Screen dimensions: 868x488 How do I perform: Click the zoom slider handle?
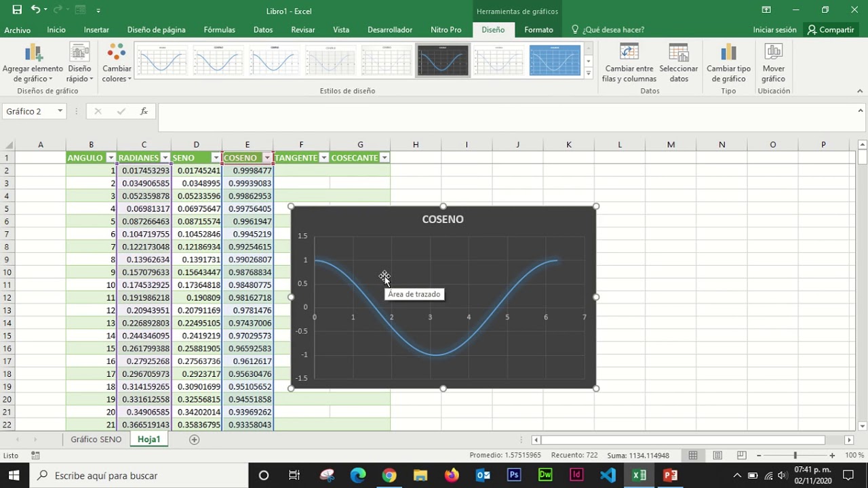tap(795, 455)
